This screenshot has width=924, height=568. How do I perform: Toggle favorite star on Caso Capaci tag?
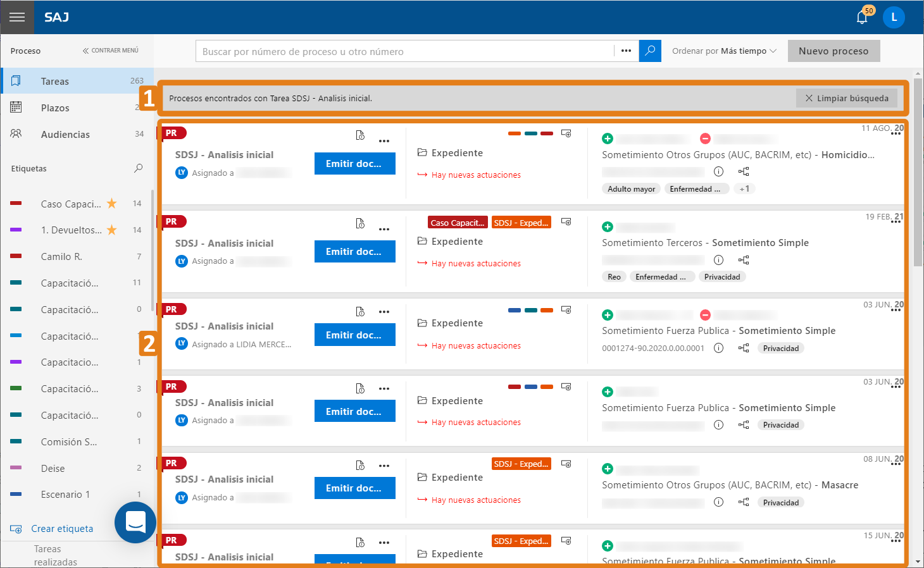pyautogui.click(x=111, y=203)
